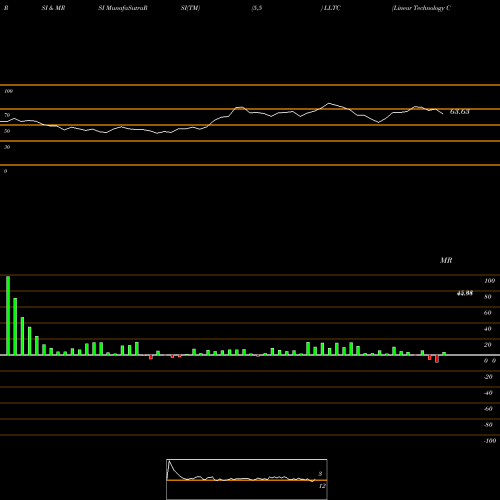This screenshot has width=500, height=500.
Task: Click the MR axis label -100
Action: pos(490,441)
